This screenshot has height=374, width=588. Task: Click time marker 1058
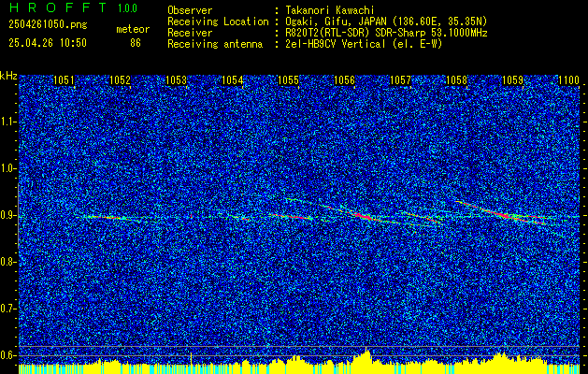[457, 80]
